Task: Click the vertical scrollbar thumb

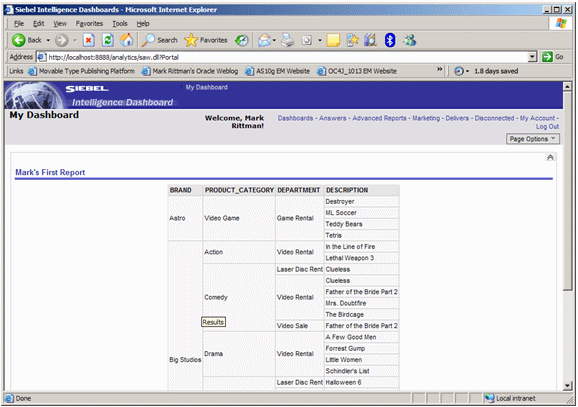Action: (568, 191)
